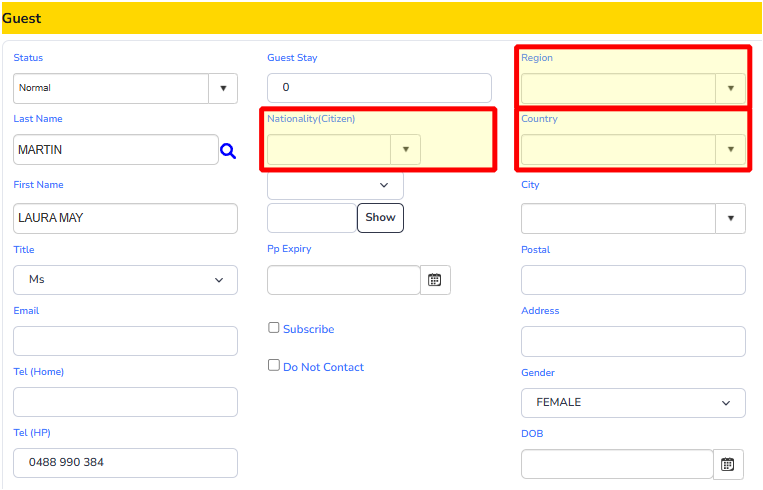Tick the Subscribe checkbox
Image resolution: width=763 pixels, height=490 pixels.
tap(273, 327)
